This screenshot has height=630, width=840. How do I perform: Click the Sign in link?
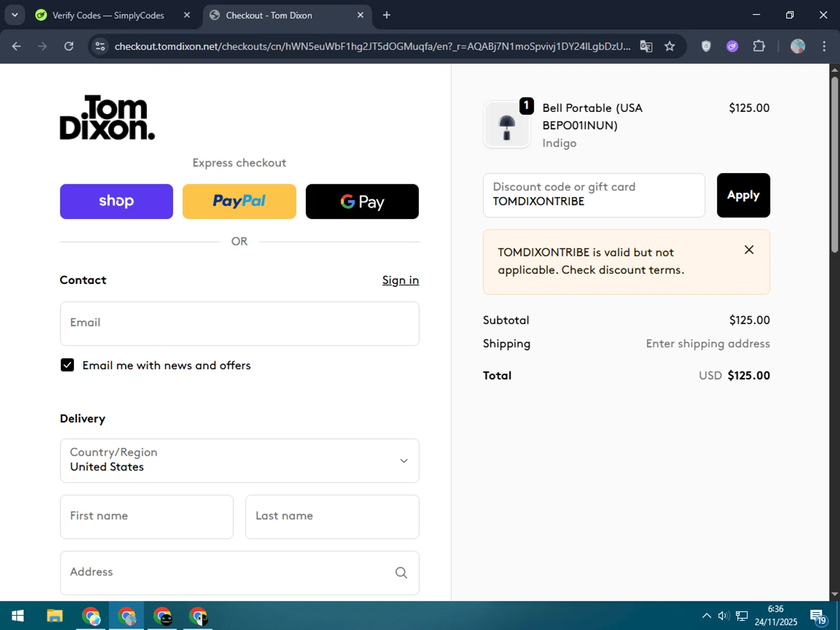pyautogui.click(x=400, y=280)
